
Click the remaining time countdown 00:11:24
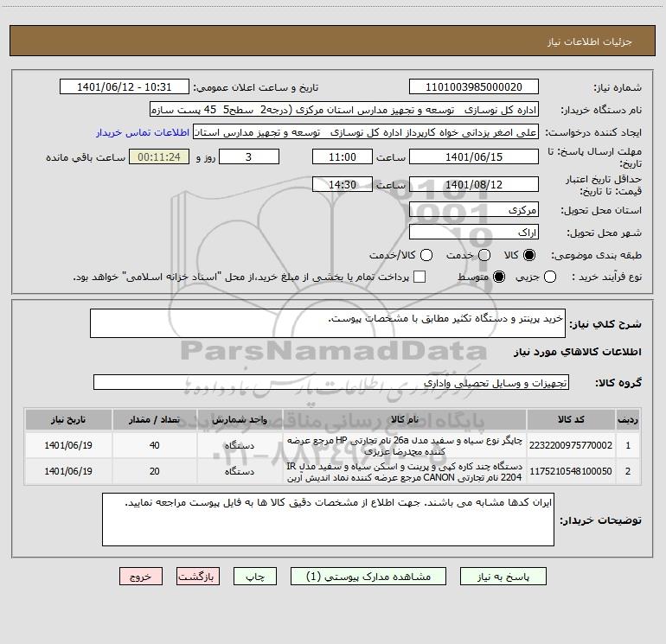coord(159,156)
